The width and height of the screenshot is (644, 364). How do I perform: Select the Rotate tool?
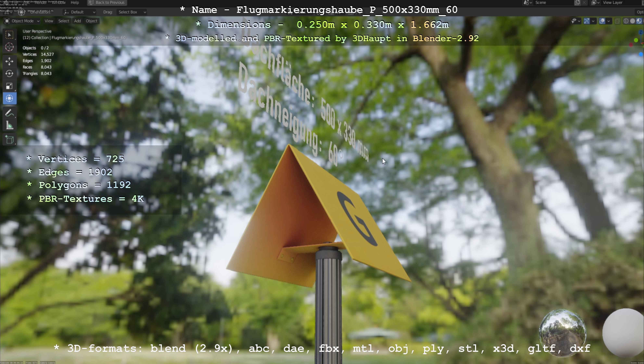(x=9, y=73)
